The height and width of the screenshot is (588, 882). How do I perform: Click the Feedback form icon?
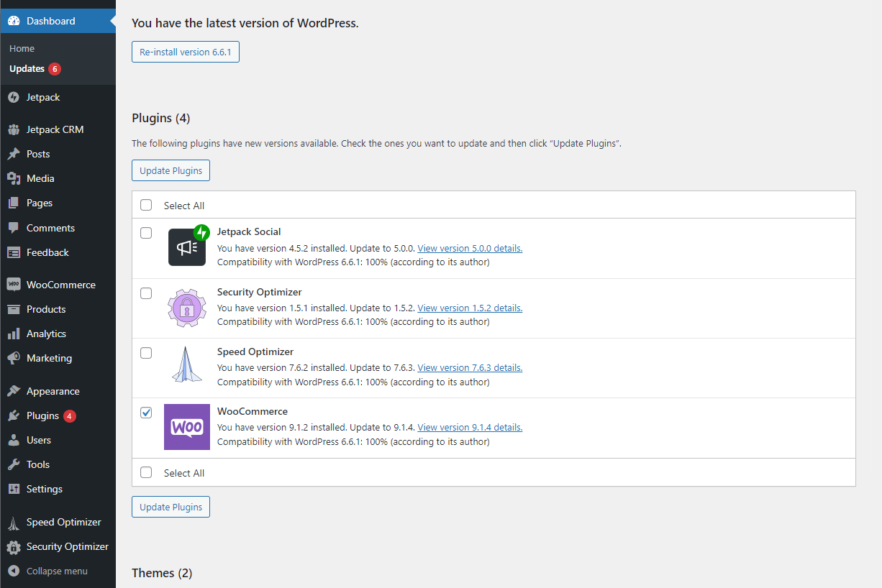coord(14,252)
